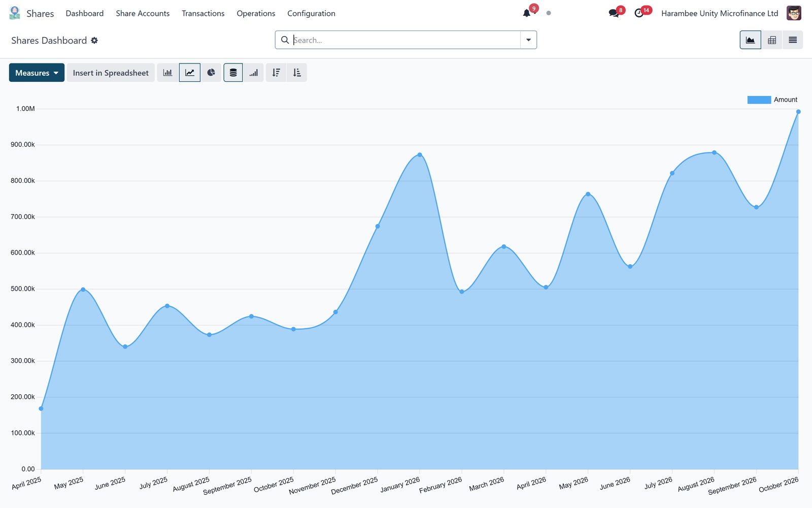Switch to the list view
The width and height of the screenshot is (812, 508).
(x=793, y=40)
